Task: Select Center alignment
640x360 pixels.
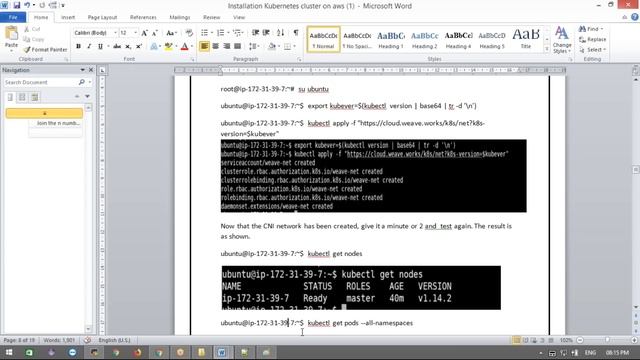Action: (216, 47)
